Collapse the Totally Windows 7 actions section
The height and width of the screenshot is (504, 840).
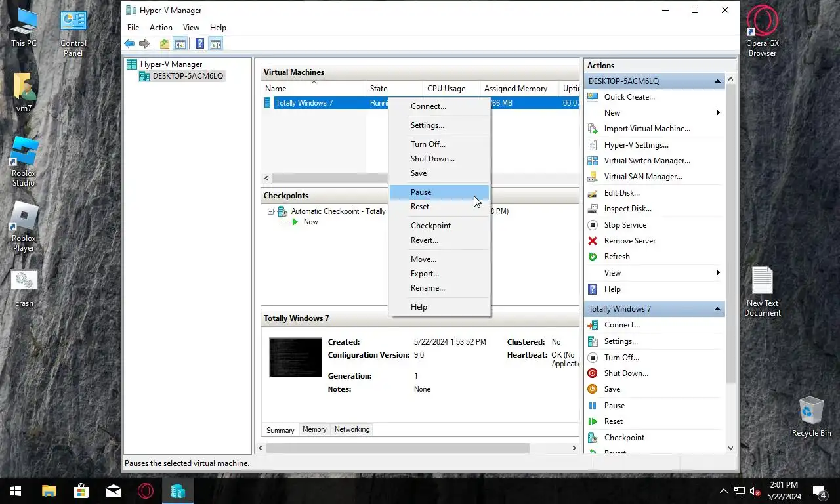point(717,309)
